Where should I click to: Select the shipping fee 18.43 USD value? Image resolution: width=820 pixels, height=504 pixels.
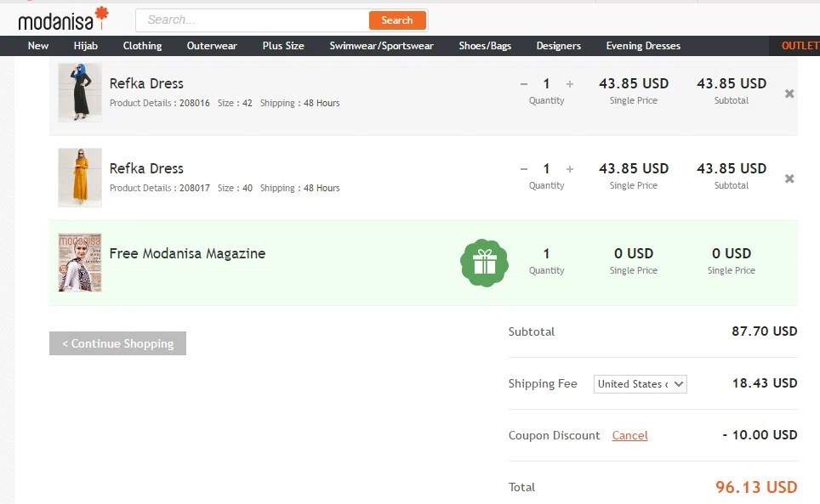pos(765,382)
